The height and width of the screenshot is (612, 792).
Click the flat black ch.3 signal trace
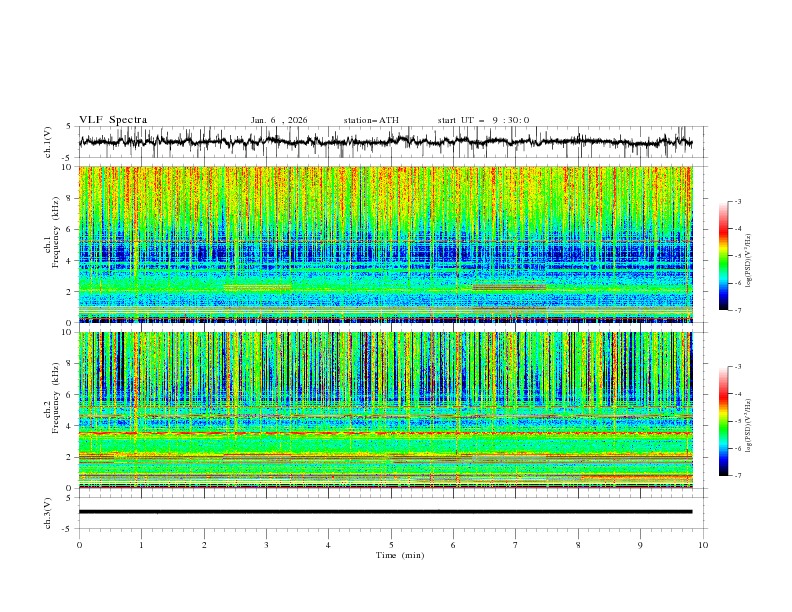[385, 512]
